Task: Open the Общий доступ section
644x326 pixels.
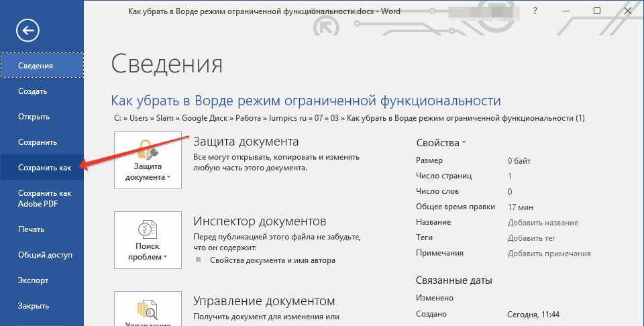Action: point(42,254)
